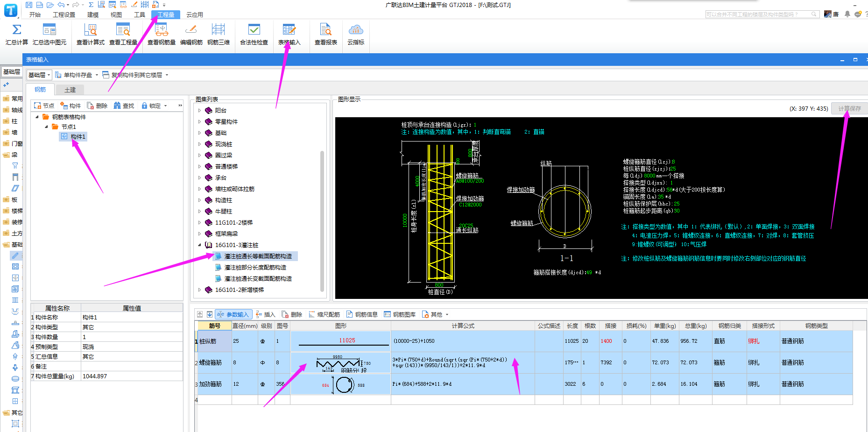This screenshot has height=432, width=868.
Task: Select 灌注桩通长等截面配筋构造
Action: tap(258, 256)
